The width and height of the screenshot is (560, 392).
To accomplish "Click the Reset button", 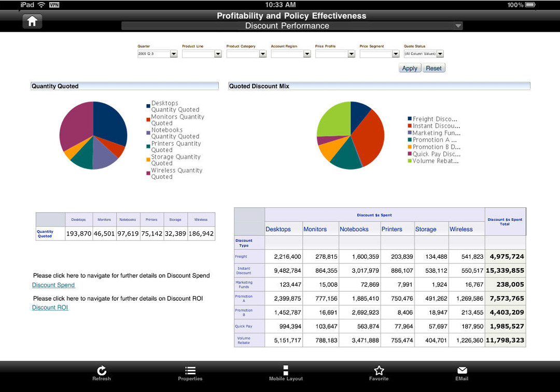I will [433, 68].
